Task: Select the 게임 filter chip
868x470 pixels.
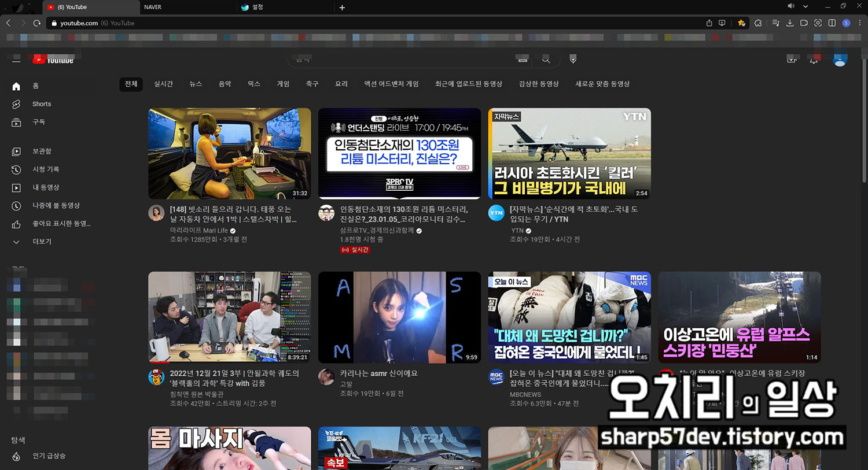Action: click(283, 84)
